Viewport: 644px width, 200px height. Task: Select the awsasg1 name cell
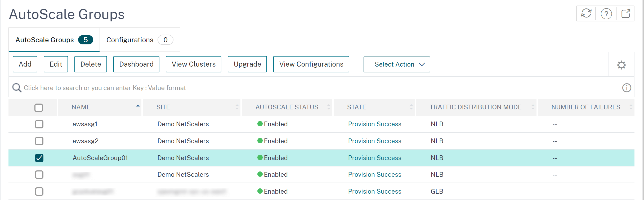[85, 124]
